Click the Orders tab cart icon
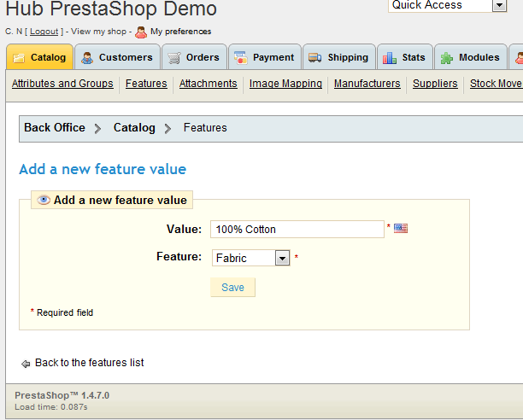The height and width of the screenshot is (420, 523). pyautogui.click(x=173, y=58)
